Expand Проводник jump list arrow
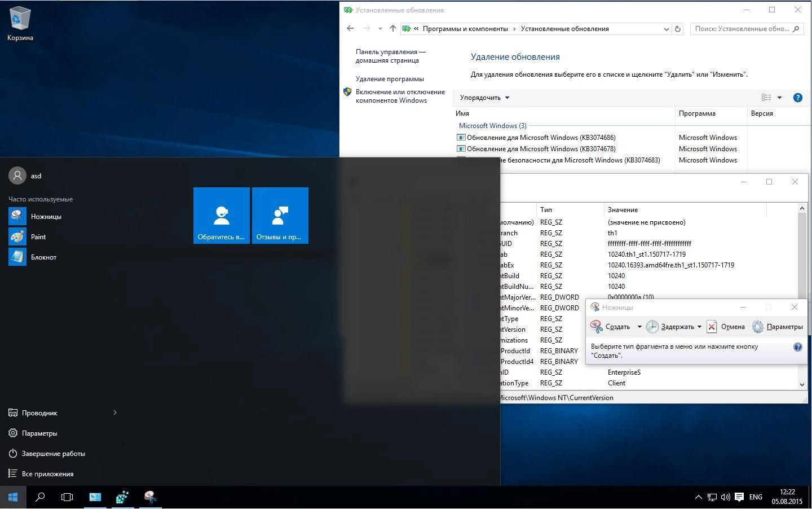Viewport: 812px width, 509px height. click(115, 413)
